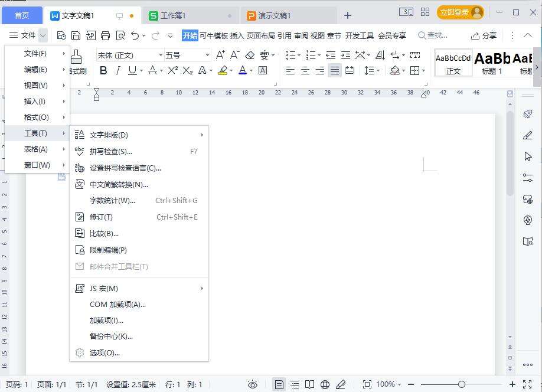The width and height of the screenshot is (542, 392).
Task: Click the print icon in quick toolbar
Action: (x=105, y=35)
